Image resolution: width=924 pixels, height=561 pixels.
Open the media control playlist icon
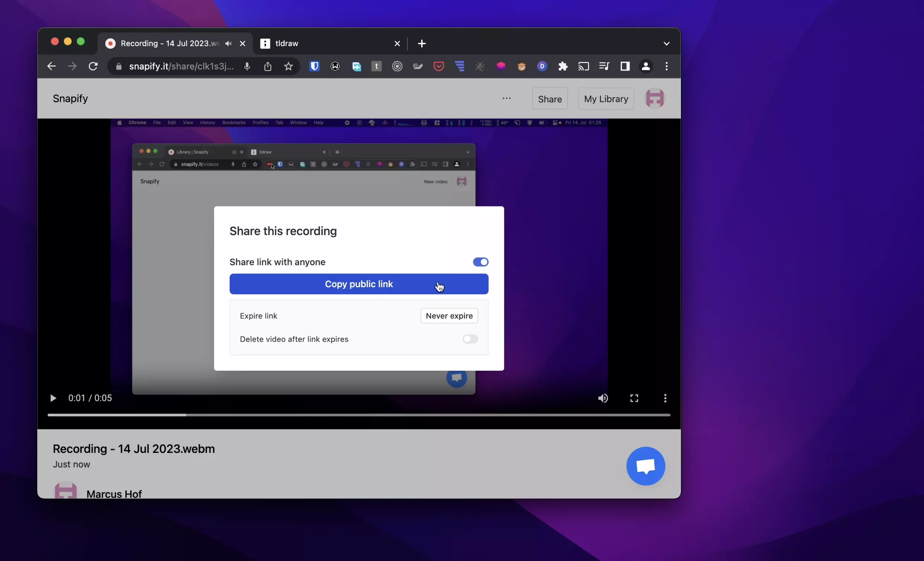pos(604,67)
